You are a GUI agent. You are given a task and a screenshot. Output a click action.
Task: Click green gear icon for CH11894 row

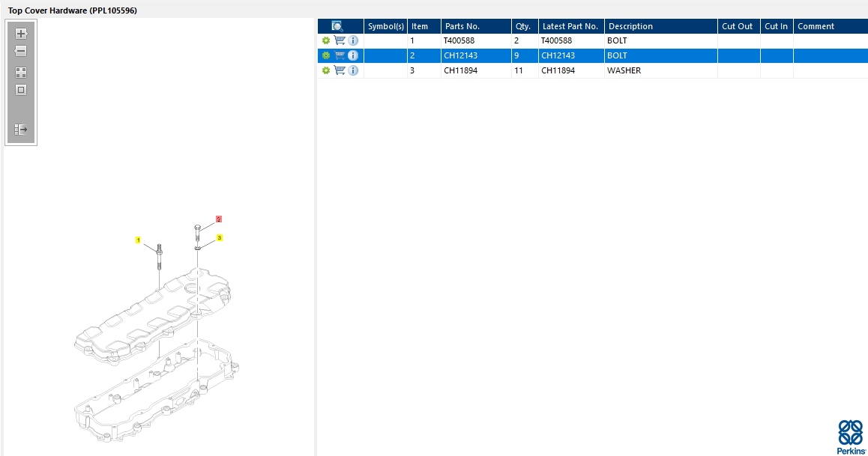(x=325, y=70)
